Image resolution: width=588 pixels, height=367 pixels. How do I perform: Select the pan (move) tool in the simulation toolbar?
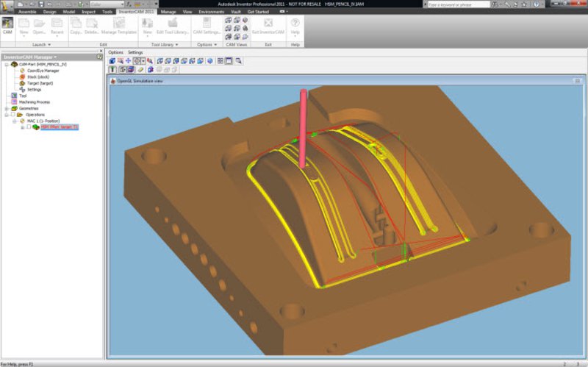click(x=129, y=61)
